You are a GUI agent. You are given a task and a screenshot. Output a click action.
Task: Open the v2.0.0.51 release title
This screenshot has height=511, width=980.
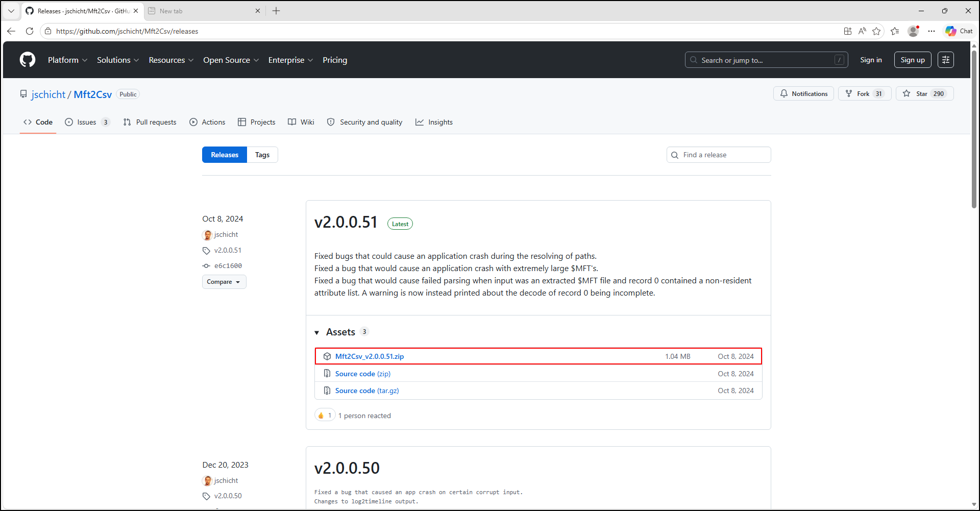click(346, 222)
